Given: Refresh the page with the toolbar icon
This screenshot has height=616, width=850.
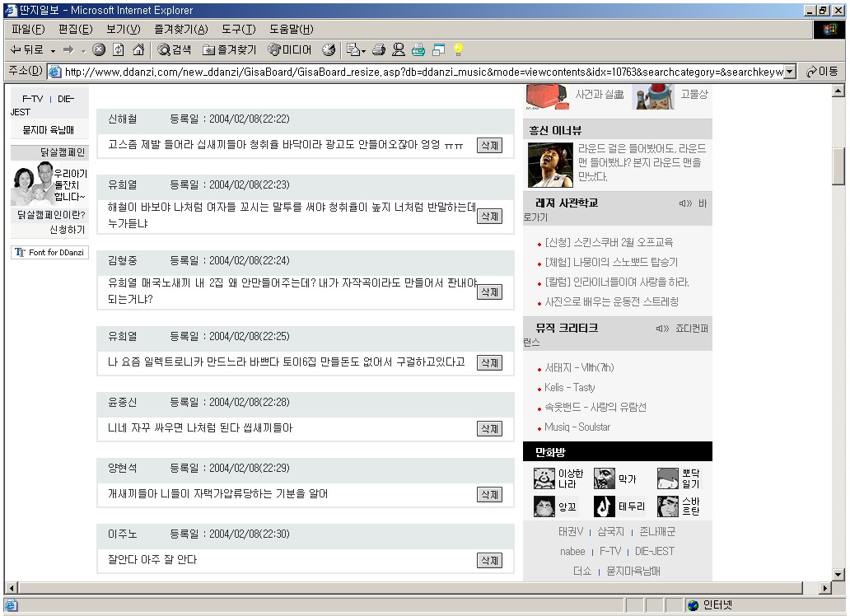Looking at the screenshot, I should click(x=119, y=50).
